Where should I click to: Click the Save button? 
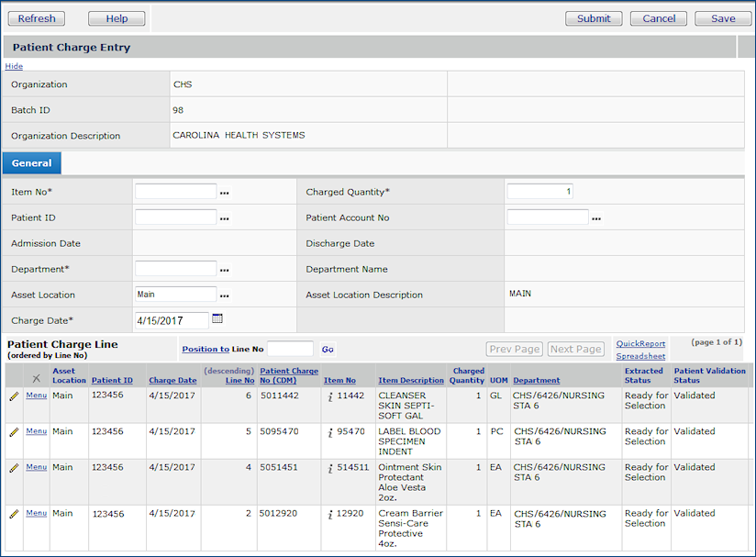pos(722,18)
